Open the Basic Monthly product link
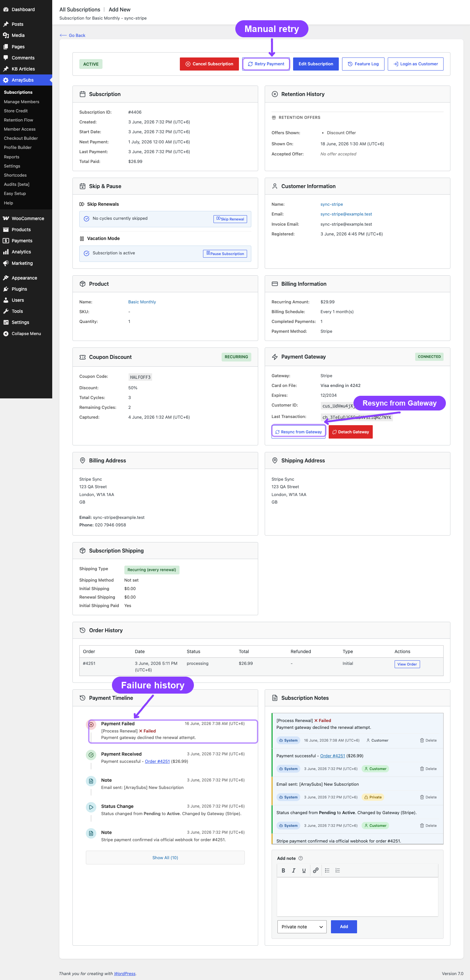 [142, 302]
